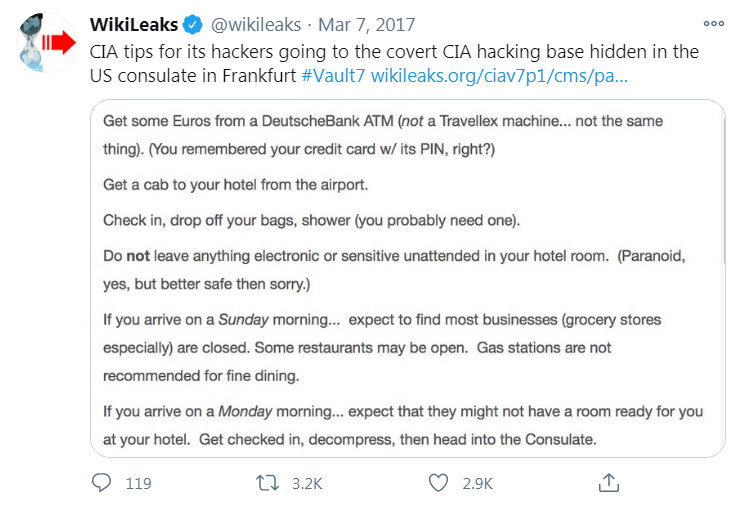The height and width of the screenshot is (506, 740).
Task: Open the @wikileaks handle
Action: click(x=256, y=25)
